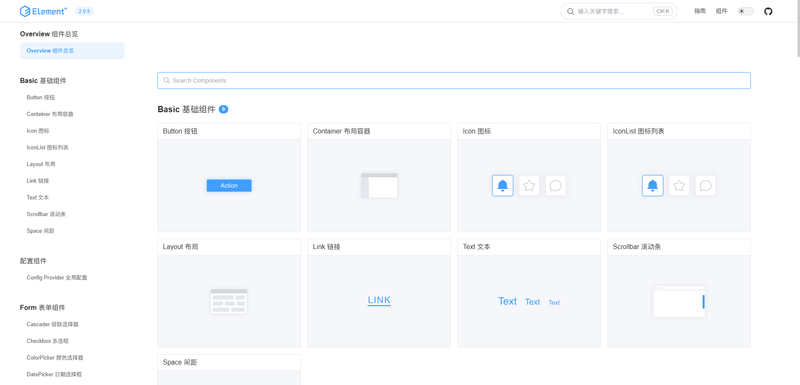Viewport: 800px width, 385px height.
Task: Click the chat bubble icon in IconList card
Action: [706, 186]
